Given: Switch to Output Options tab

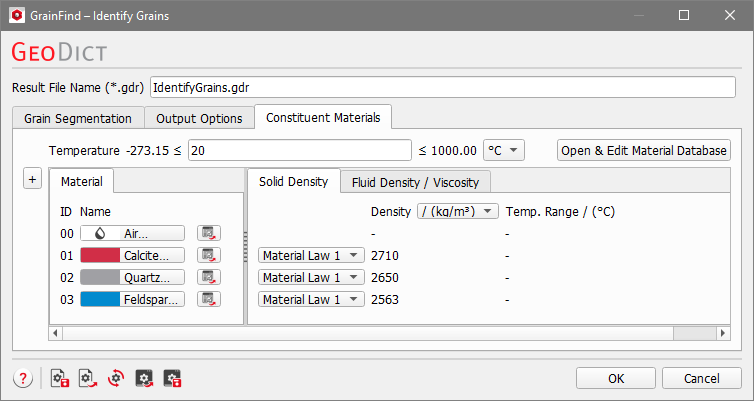Looking at the screenshot, I should [199, 118].
